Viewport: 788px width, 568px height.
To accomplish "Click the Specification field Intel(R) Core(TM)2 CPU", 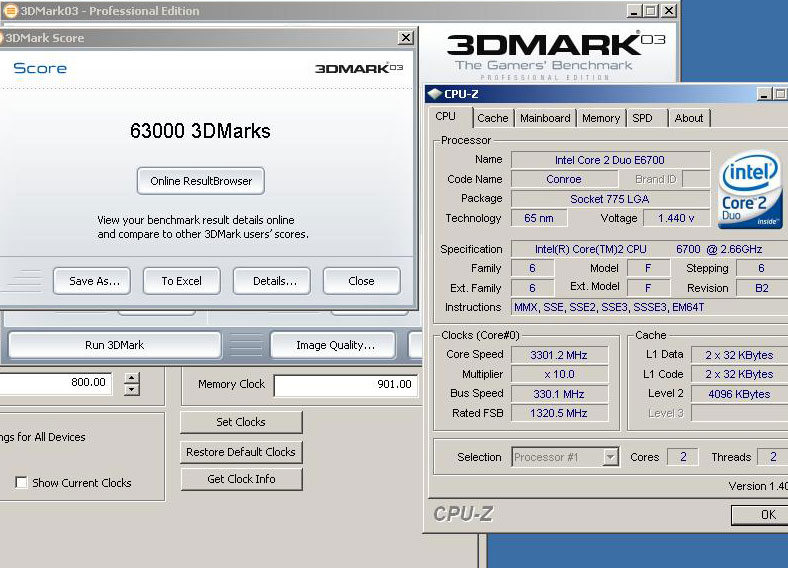I will coord(649,249).
